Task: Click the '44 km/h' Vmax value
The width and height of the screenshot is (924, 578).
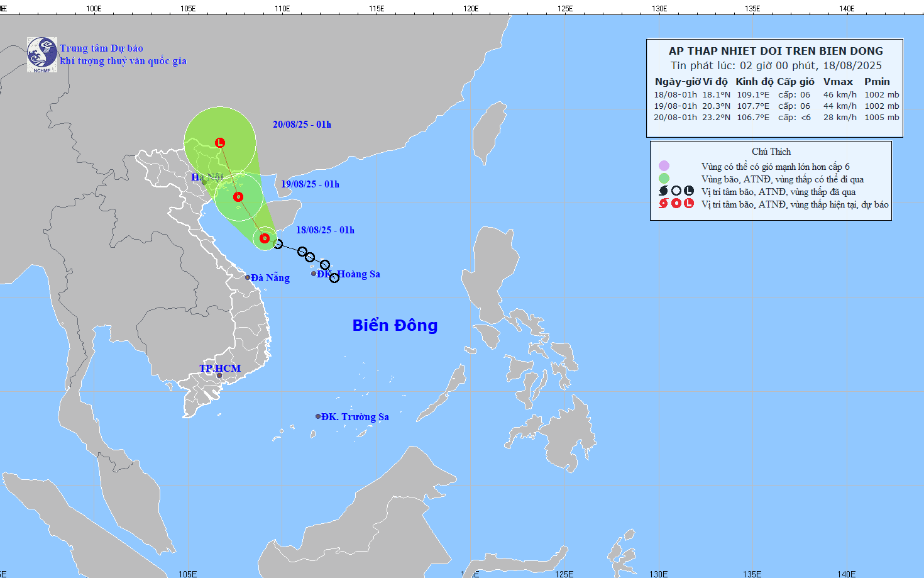Action: (x=840, y=106)
